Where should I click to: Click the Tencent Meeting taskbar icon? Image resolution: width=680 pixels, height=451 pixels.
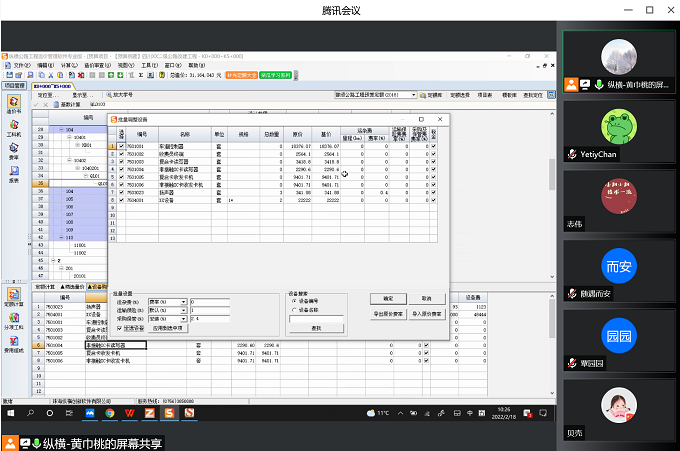[90, 413]
